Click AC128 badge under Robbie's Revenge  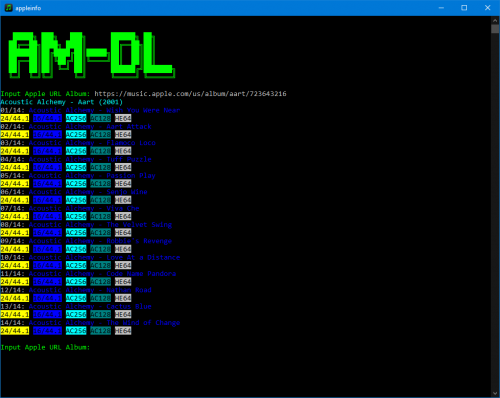point(100,249)
